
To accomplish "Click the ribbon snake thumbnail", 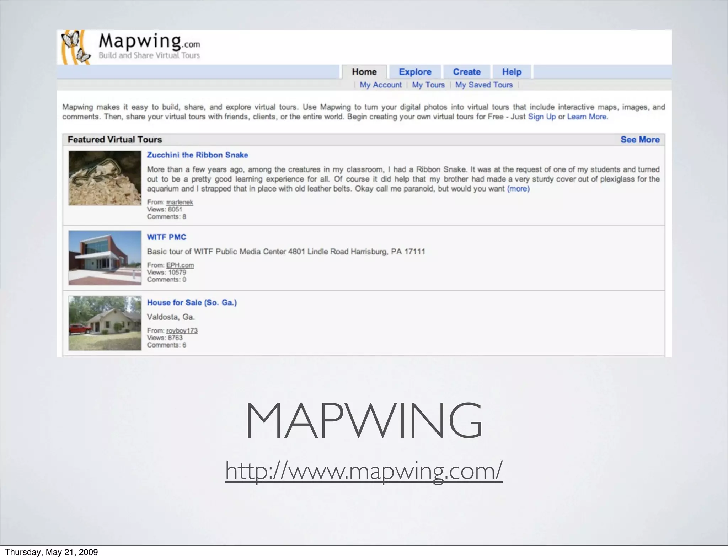I will [x=105, y=178].
